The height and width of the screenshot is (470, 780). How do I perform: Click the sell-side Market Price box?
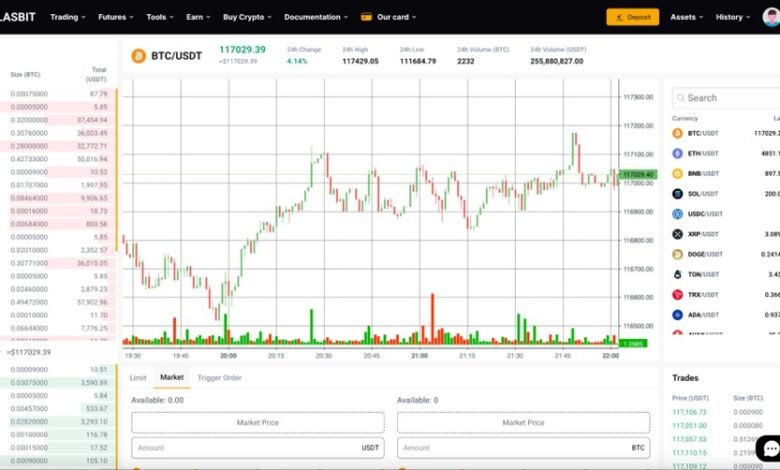pos(523,422)
